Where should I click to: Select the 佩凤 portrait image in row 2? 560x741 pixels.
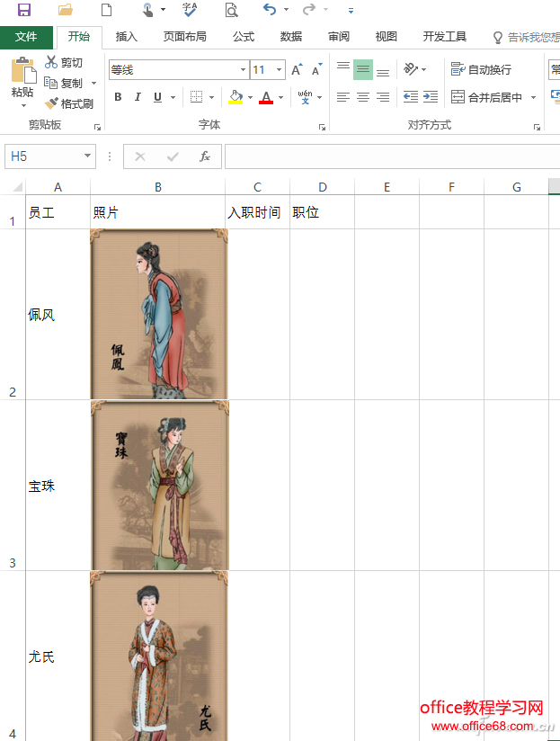[159, 314]
